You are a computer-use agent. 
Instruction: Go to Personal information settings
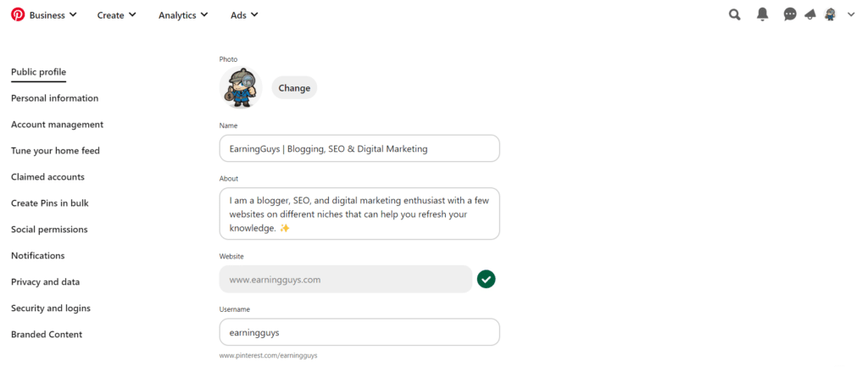coord(54,98)
